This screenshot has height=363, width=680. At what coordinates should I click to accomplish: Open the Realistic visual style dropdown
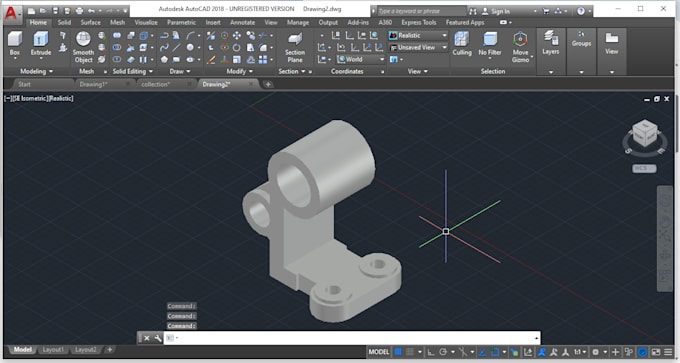(x=418, y=36)
